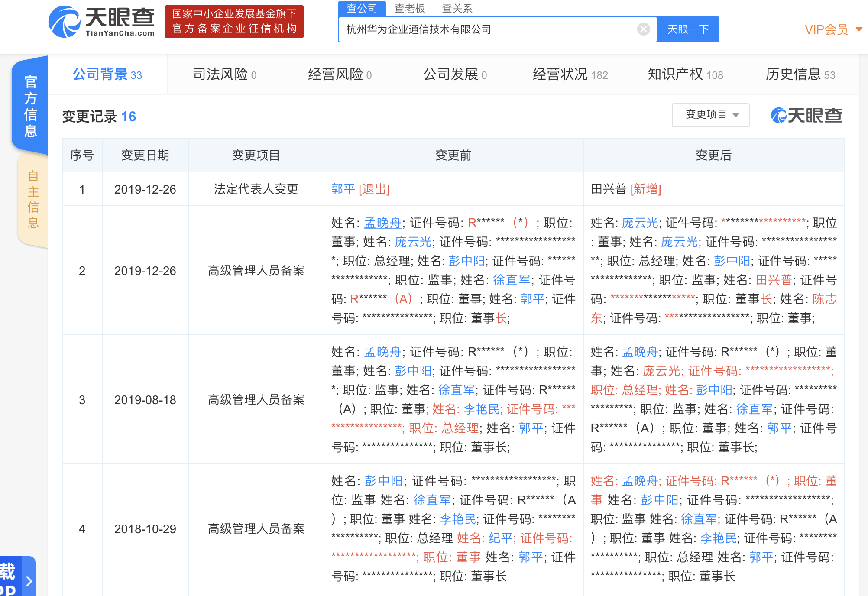Open the 公司背景 tab

[107, 74]
